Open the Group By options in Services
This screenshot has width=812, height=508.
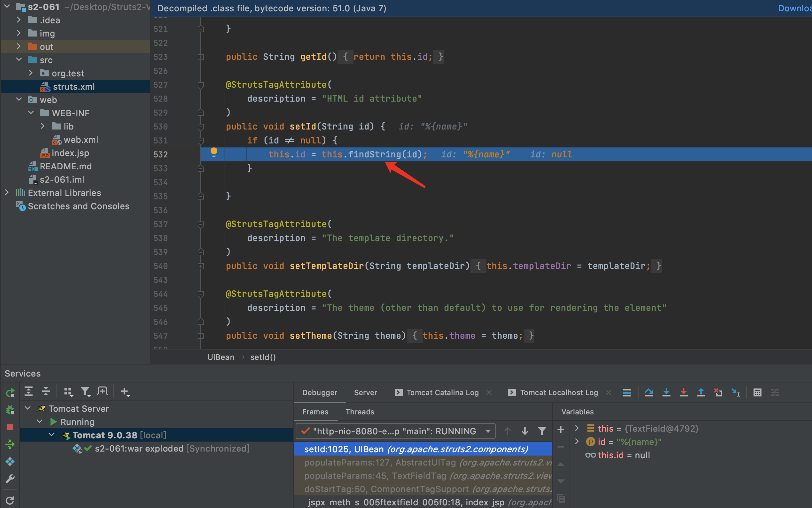pyautogui.click(x=68, y=391)
